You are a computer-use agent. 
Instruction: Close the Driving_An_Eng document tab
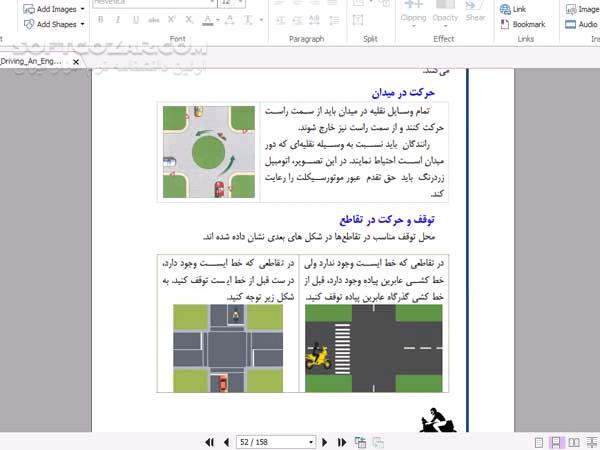76,62
